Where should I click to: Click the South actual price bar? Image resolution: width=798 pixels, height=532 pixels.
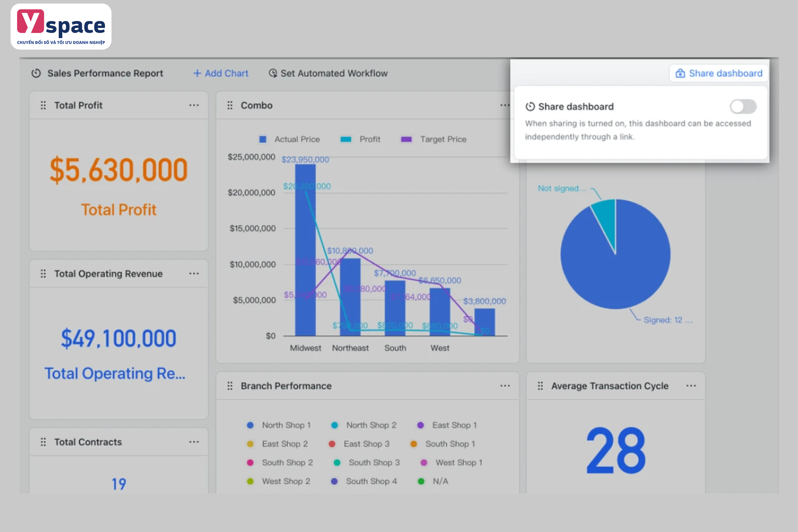(x=395, y=308)
